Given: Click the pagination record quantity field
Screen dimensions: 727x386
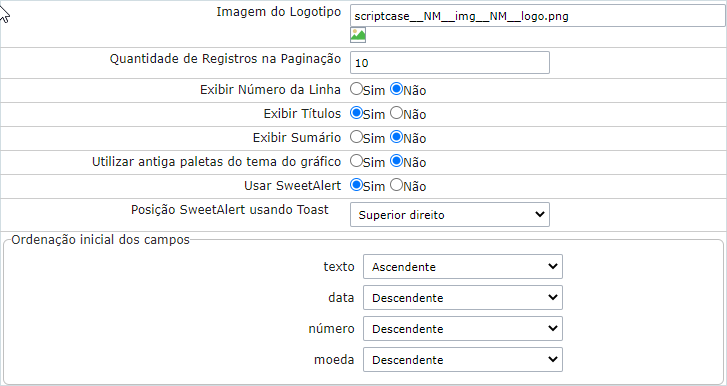Looking at the screenshot, I should click(x=450, y=63).
